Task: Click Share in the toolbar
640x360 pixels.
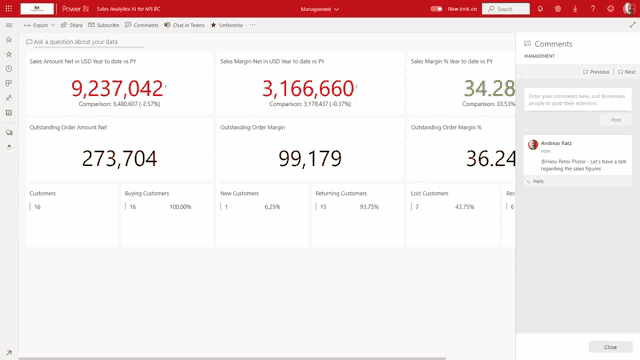Action: pyautogui.click(x=71, y=25)
